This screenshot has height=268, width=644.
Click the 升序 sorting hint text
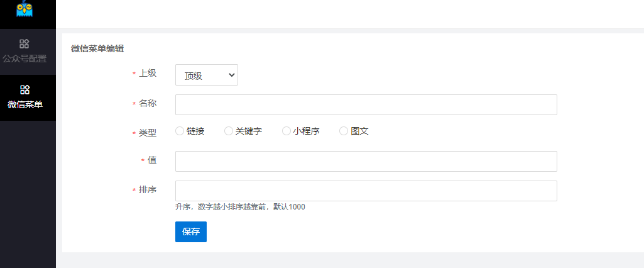tap(240, 207)
